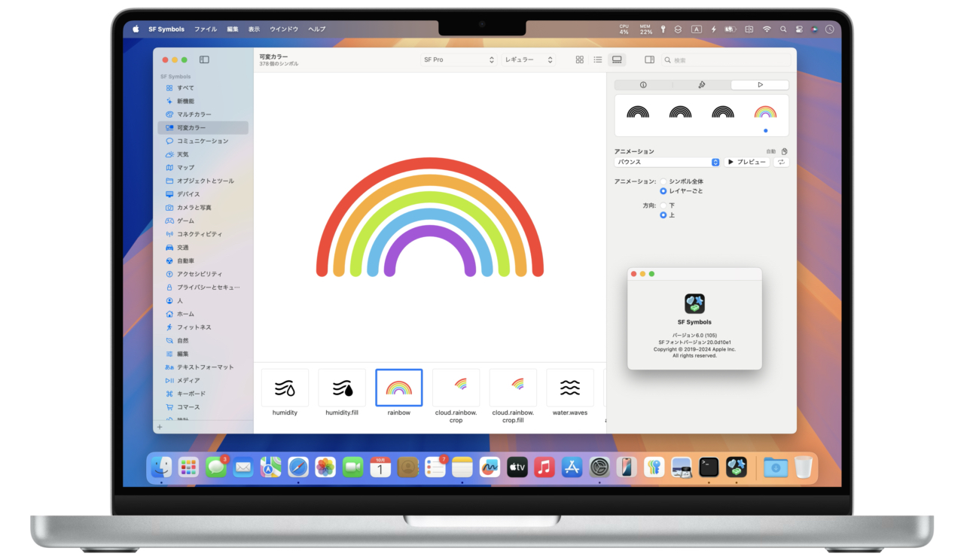This screenshot has width=964, height=560.
Task: Open the 新機能 category
Action: [203, 101]
